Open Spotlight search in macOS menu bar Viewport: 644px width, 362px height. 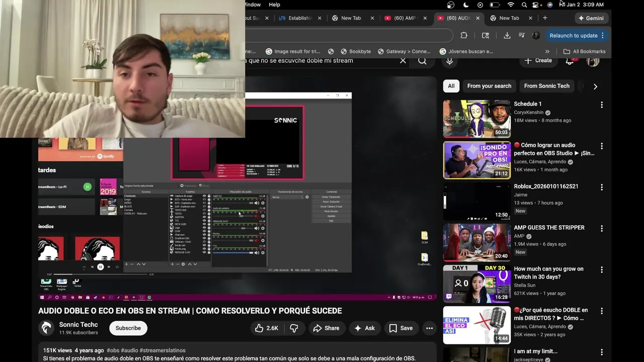(x=524, y=5)
